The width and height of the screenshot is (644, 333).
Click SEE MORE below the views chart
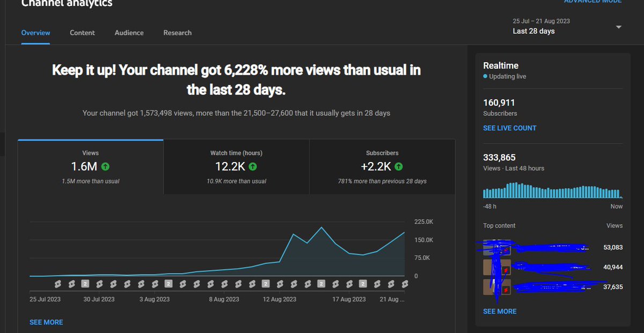pos(46,322)
